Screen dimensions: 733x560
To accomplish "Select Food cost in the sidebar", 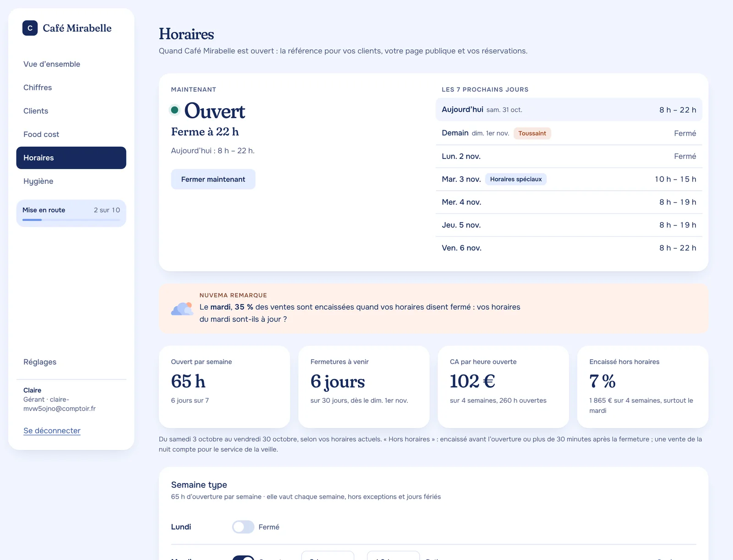I will point(71,134).
